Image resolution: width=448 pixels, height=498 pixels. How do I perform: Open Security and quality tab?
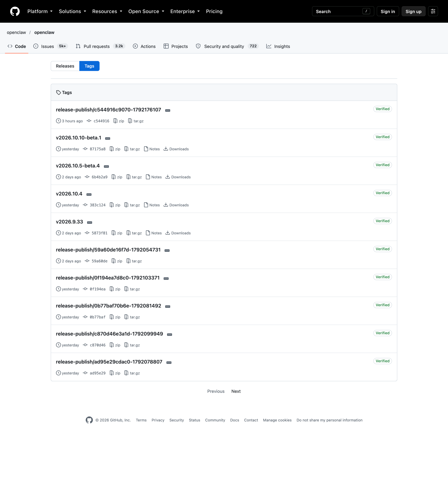coord(227,46)
